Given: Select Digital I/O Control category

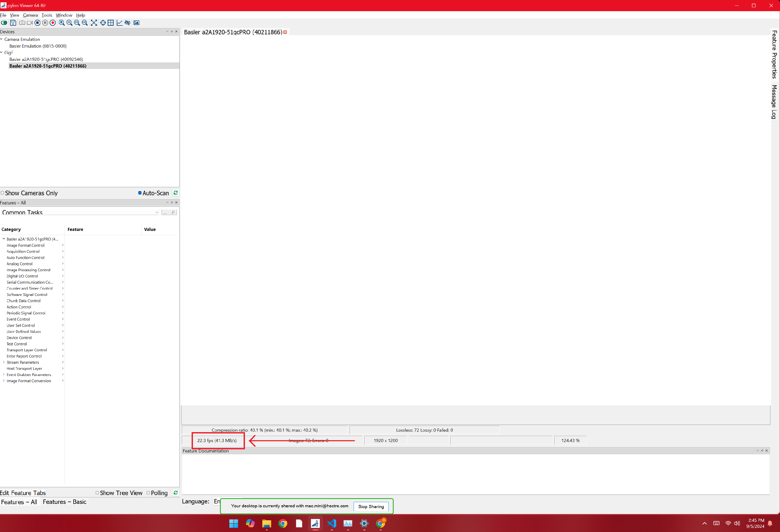Looking at the screenshot, I should coord(22,276).
